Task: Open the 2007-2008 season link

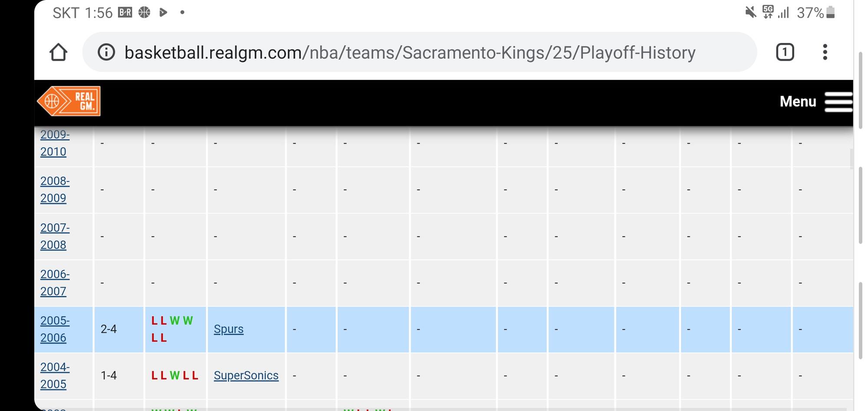Action: 55,236
